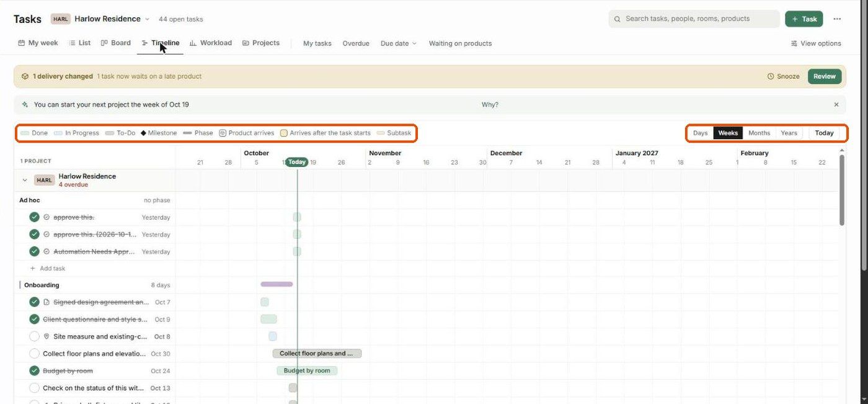
Task: Open View options
Action: pyautogui.click(x=816, y=43)
